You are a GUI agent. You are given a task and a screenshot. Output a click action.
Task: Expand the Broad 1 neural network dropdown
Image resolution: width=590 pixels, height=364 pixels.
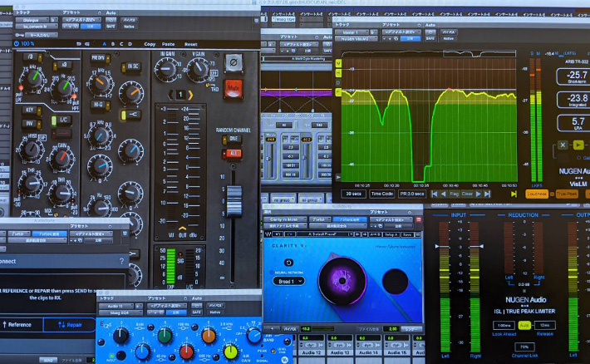(x=288, y=281)
